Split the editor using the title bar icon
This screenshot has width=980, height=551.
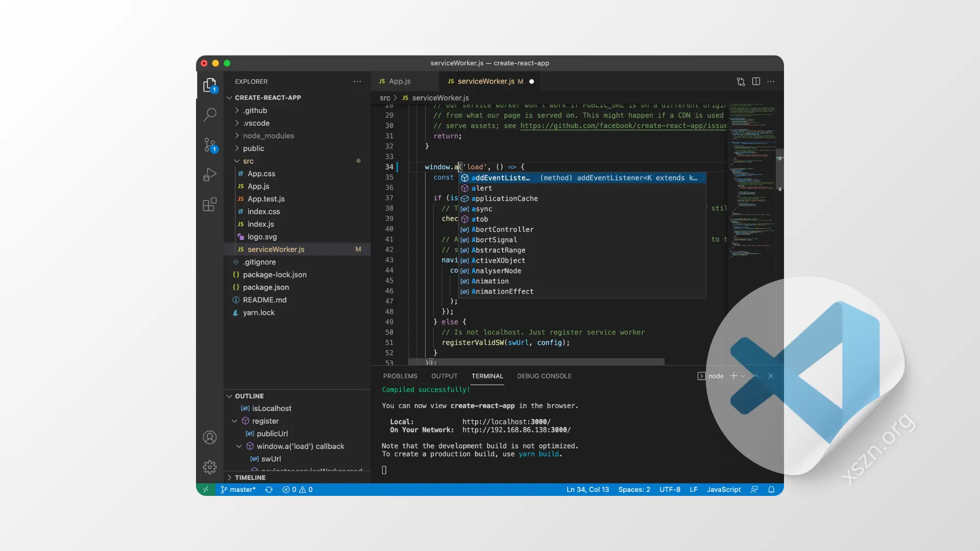[756, 81]
